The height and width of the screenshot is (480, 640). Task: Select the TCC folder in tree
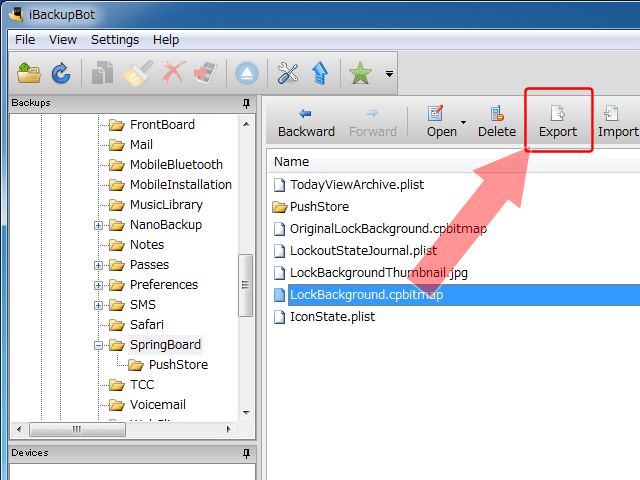pyautogui.click(x=142, y=384)
